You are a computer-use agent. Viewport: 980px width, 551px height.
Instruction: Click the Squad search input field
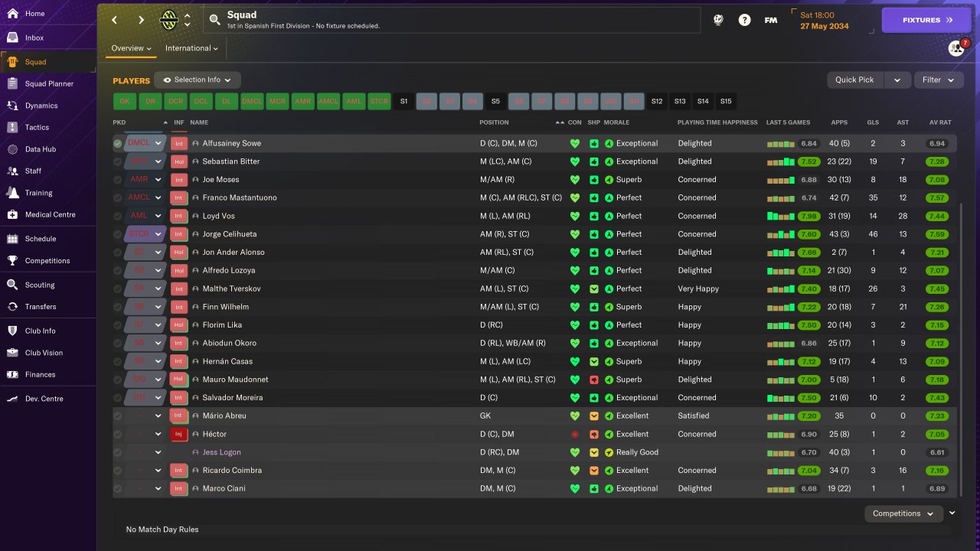click(452, 20)
